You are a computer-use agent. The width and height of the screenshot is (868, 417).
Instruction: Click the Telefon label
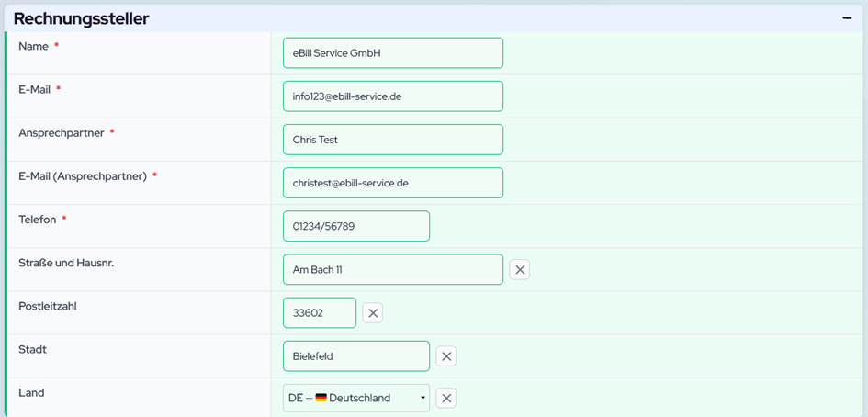pos(38,220)
